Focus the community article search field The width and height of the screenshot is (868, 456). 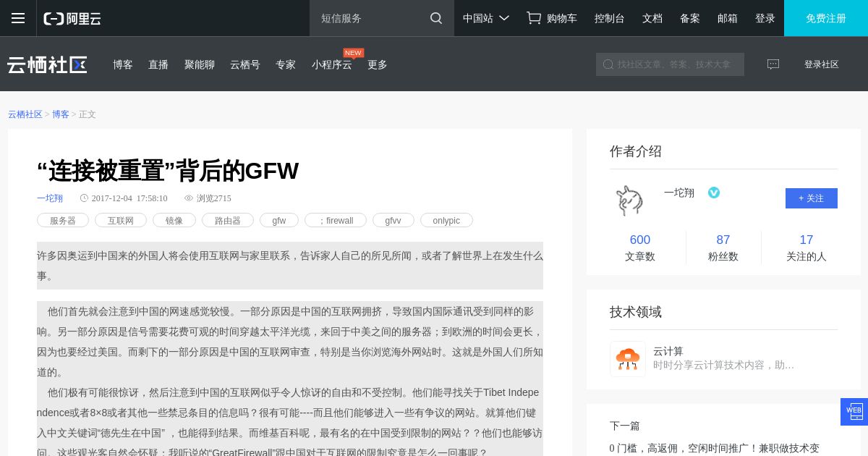[x=670, y=64]
